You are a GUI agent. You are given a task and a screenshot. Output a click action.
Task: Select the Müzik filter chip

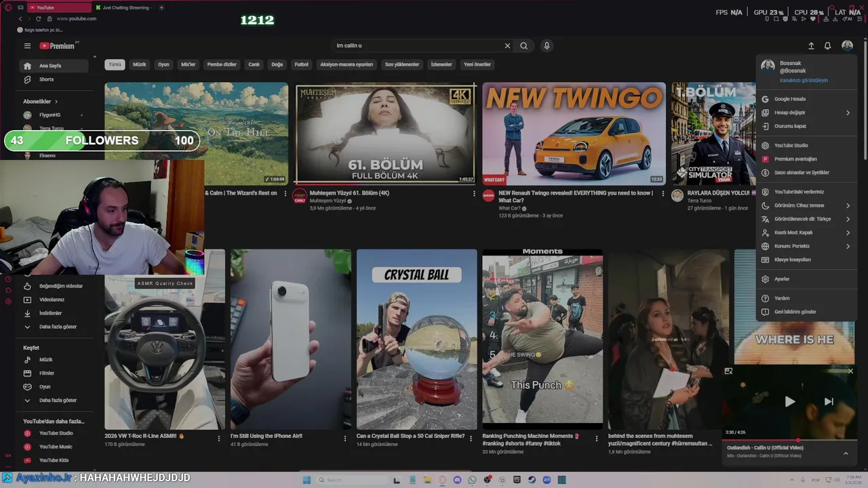(x=140, y=64)
